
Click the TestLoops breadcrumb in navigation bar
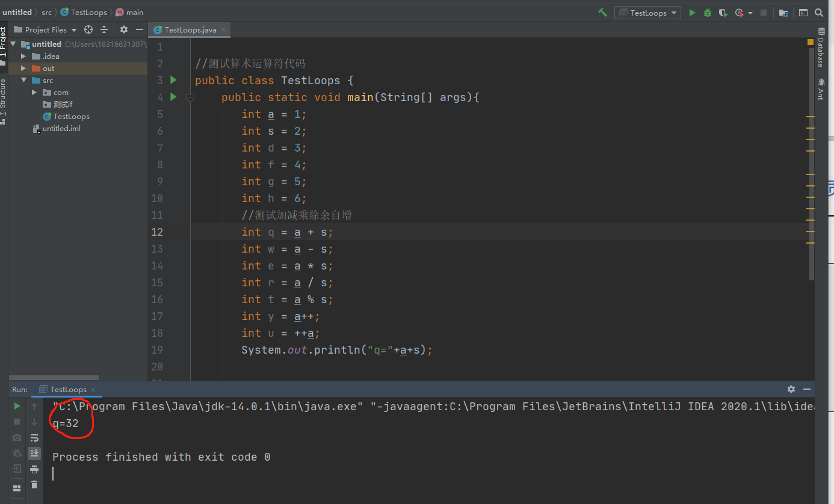point(84,12)
